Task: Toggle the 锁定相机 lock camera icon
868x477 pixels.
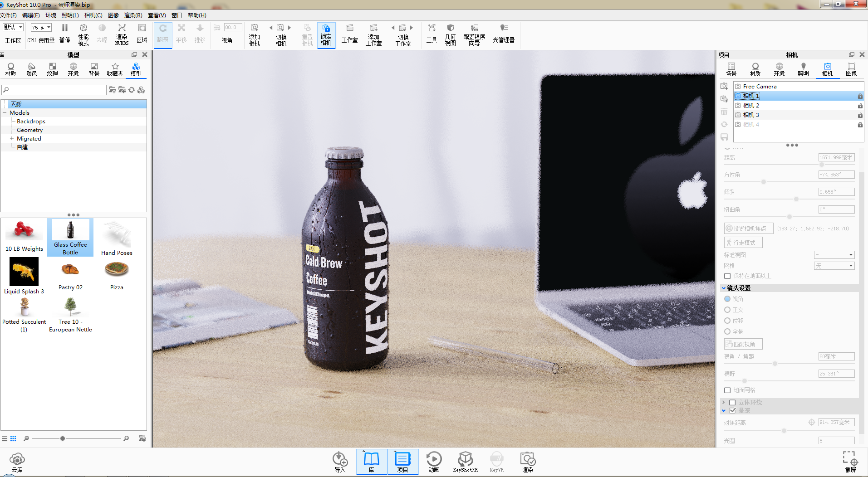Action: coord(326,35)
